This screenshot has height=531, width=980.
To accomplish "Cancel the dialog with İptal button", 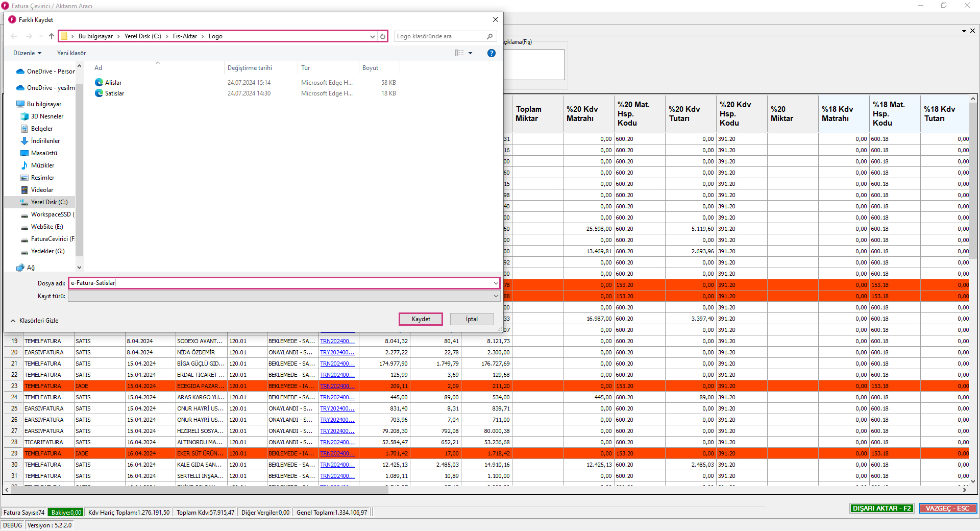I will pos(472,319).
